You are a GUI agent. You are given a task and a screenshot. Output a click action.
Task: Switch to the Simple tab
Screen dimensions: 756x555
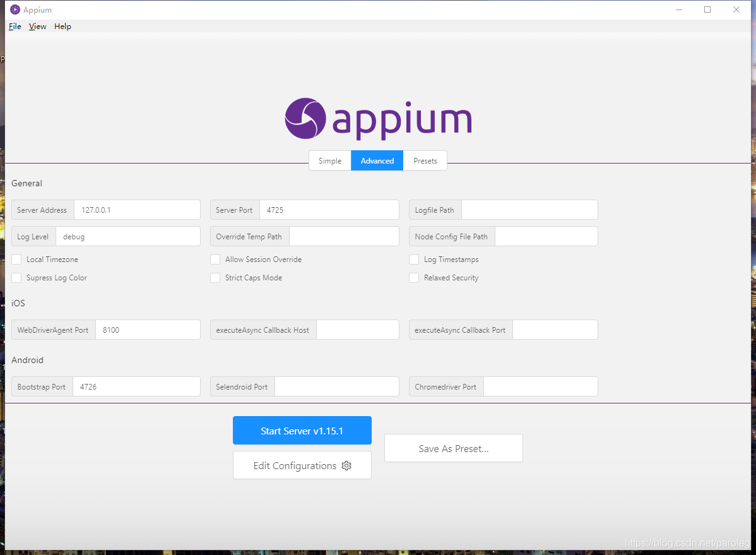(330, 161)
